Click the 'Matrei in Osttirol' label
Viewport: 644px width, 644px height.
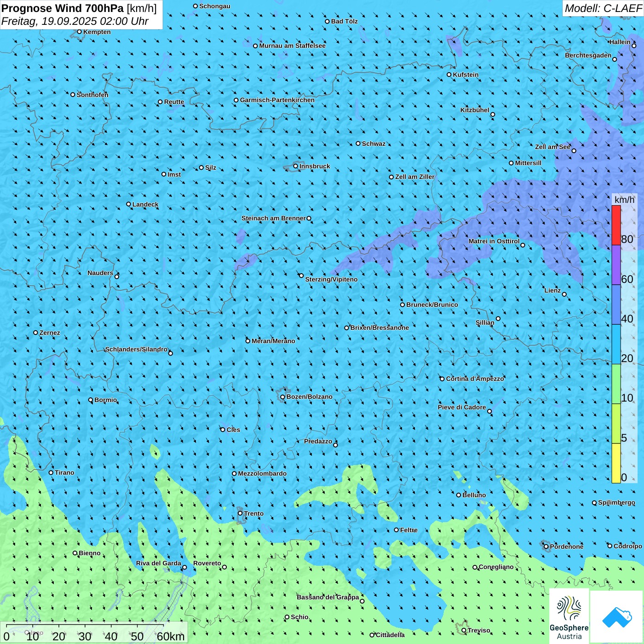[x=494, y=241]
